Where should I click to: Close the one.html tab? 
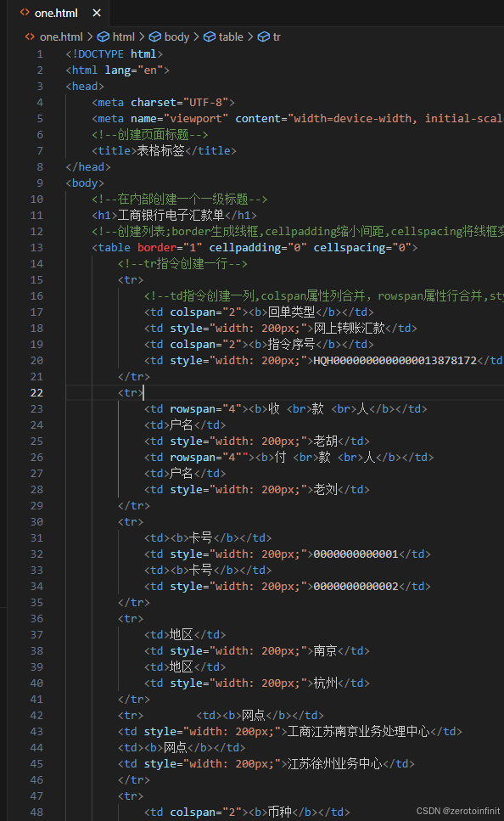click(97, 13)
